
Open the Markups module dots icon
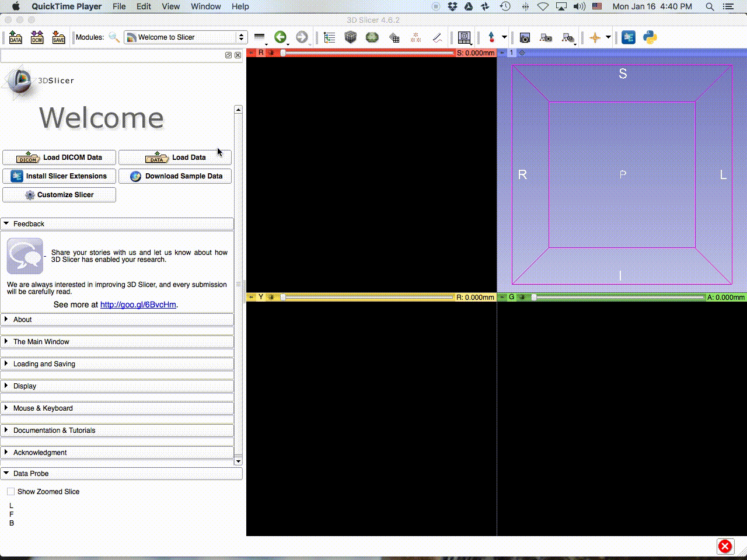point(416,37)
